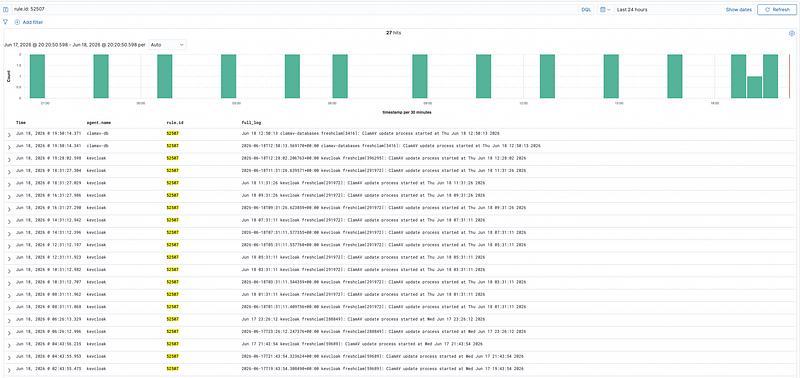Expand the 19:28:02 keycloak row
Screen dimensions: 800x378
pyautogui.click(x=9, y=159)
